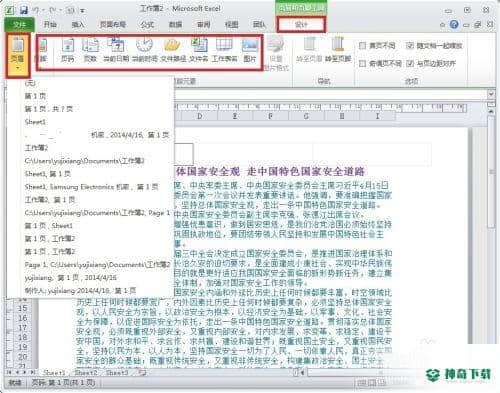Click the Page Number (页码) icon

tap(68, 50)
